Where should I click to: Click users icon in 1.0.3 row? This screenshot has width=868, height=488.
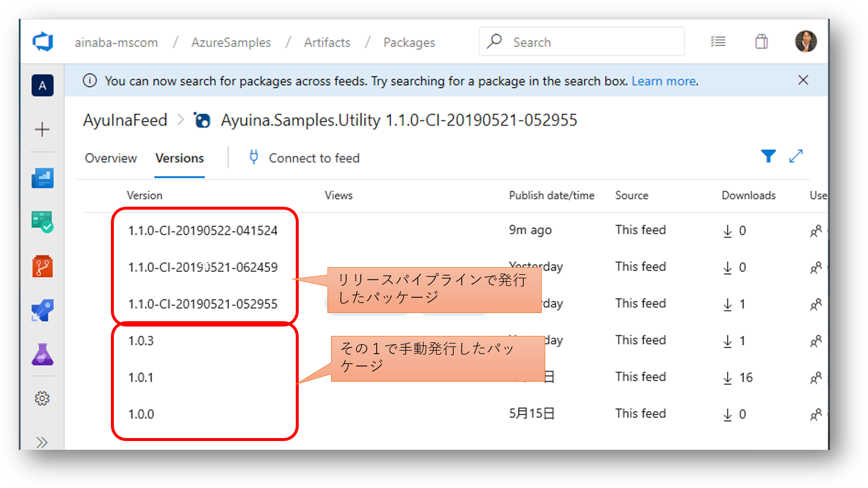tap(816, 341)
